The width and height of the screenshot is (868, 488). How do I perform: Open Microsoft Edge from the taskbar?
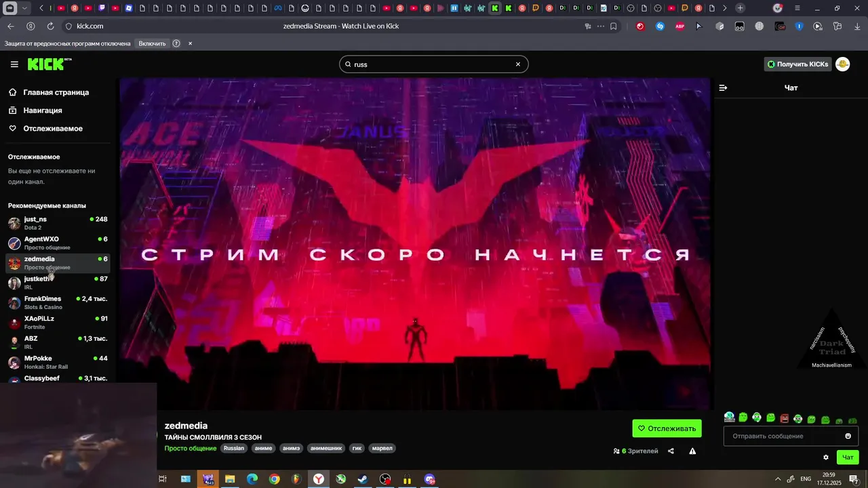[252, 479]
